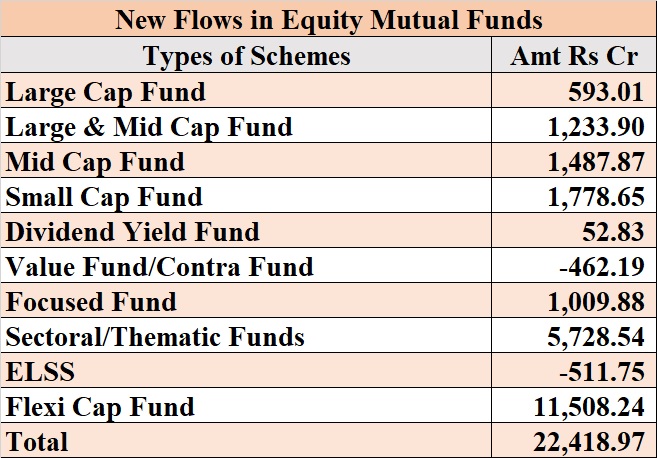
Task: Select the 'Types of Schemes' header cell
Action: pyautogui.click(x=246, y=56)
